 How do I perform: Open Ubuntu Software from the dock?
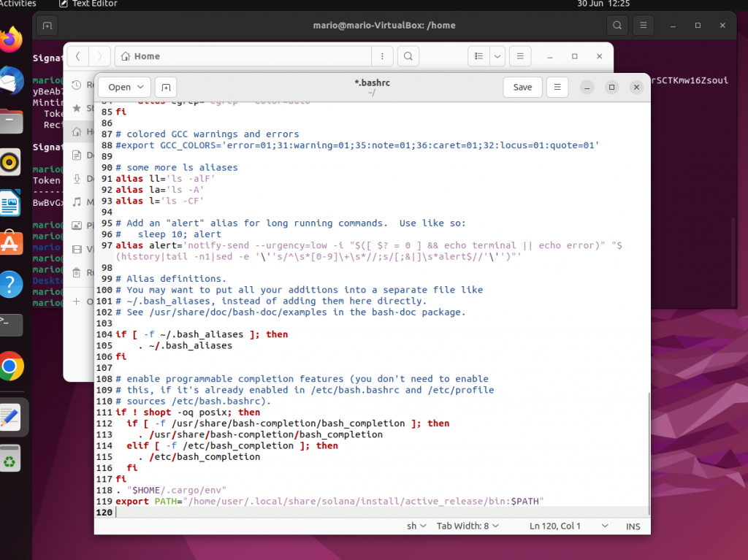point(11,243)
